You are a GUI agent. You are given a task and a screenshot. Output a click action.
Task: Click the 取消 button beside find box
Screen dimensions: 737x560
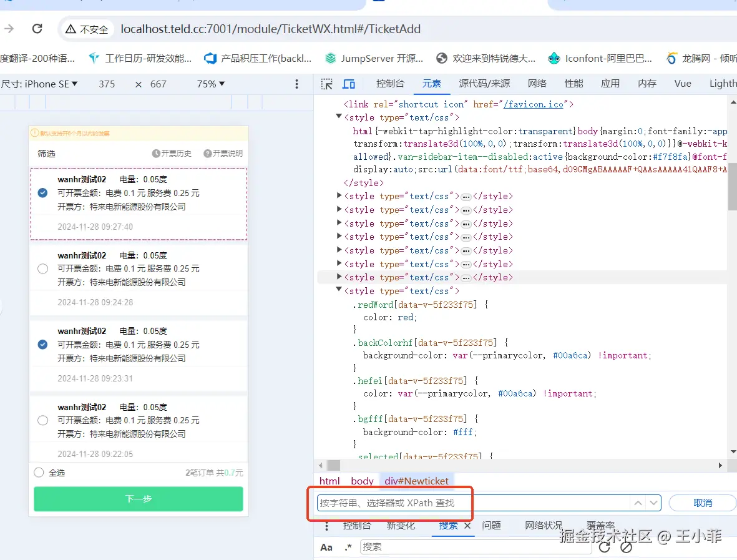[702, 503]
